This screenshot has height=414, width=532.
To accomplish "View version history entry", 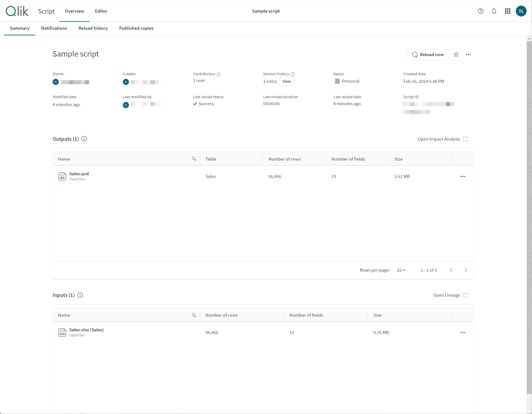I will click(286, 81).
